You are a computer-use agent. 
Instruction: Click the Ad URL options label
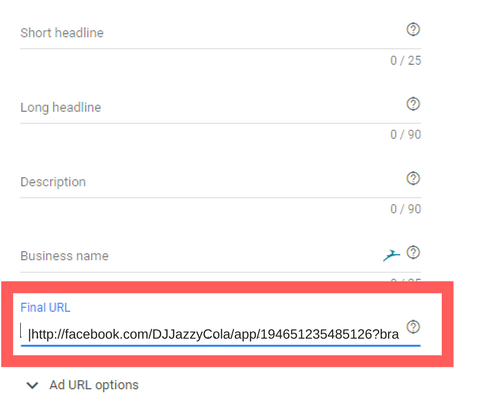click(94, 385)
